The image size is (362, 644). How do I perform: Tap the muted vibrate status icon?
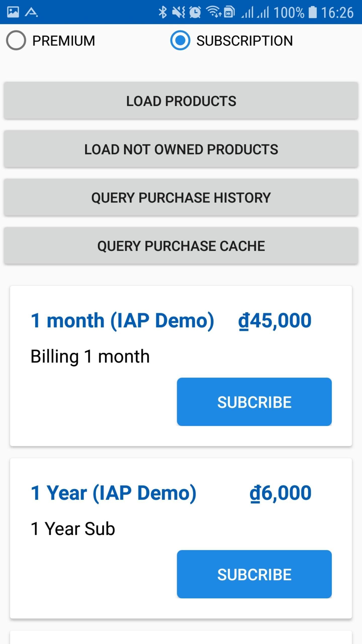pos(178,12)
